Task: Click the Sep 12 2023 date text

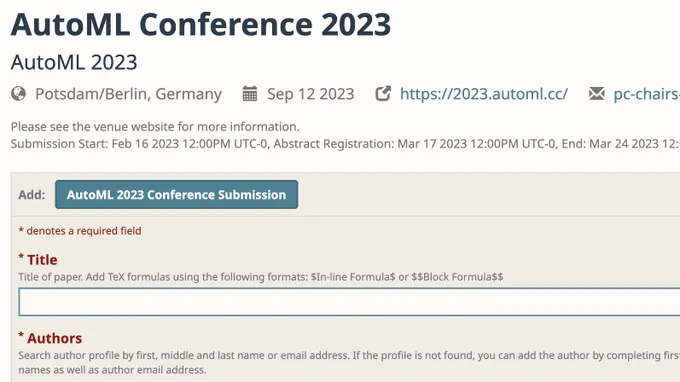Action: (x=311, y=94)
